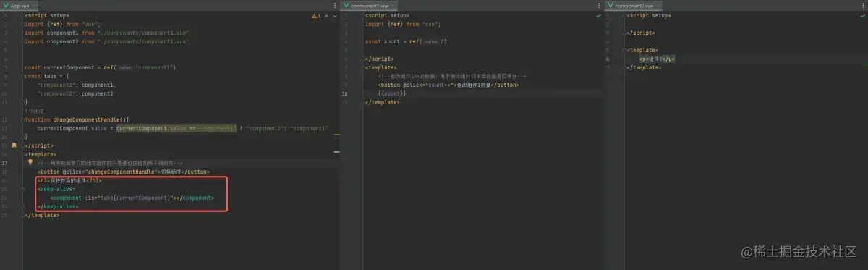Collapse the const tabs object fold marker

click(x=22, y=76)
